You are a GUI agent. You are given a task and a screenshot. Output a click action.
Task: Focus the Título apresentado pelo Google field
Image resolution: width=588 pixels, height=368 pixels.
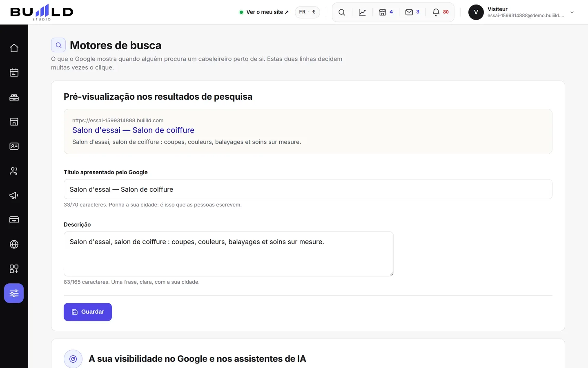click(x=308, y=189)
